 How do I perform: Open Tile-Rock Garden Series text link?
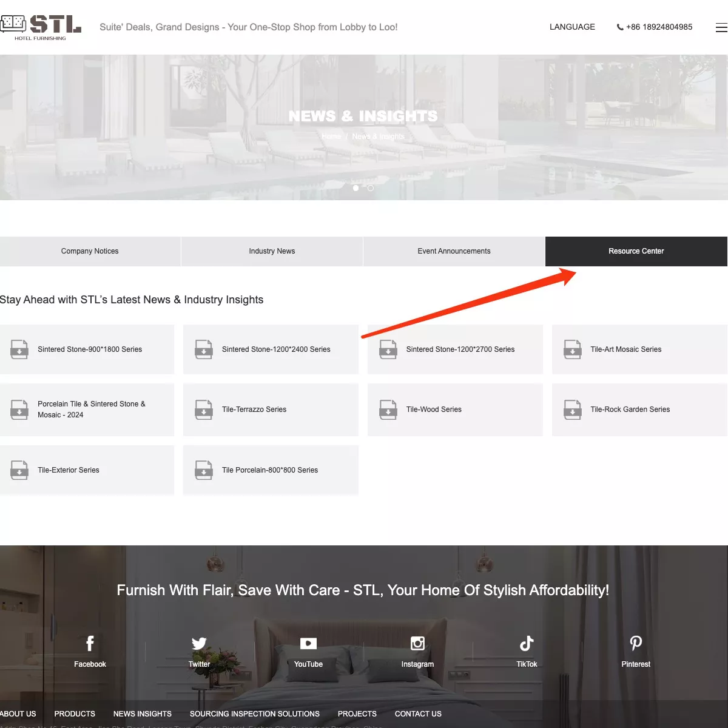click(630, 409)
